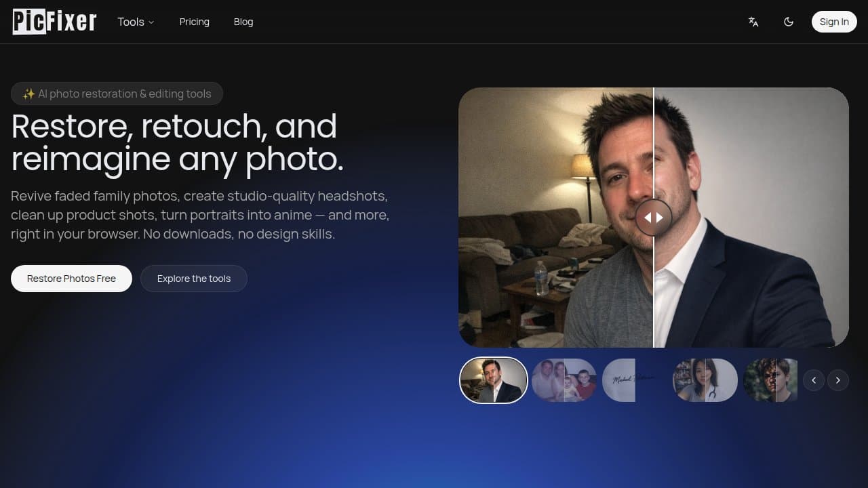The width and height of the screenshot is (868, 488).
Task: Show next examples with right arrow
Action: coord(838,380)
